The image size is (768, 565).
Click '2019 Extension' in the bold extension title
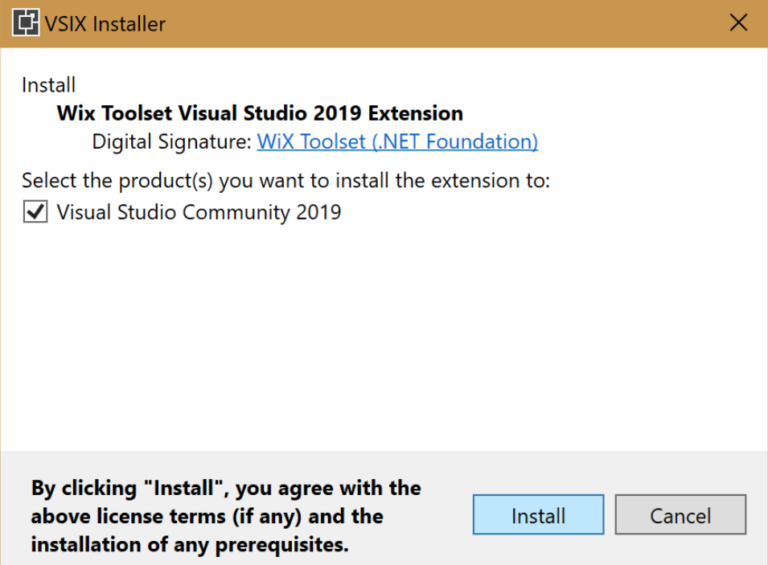[390, 113]
